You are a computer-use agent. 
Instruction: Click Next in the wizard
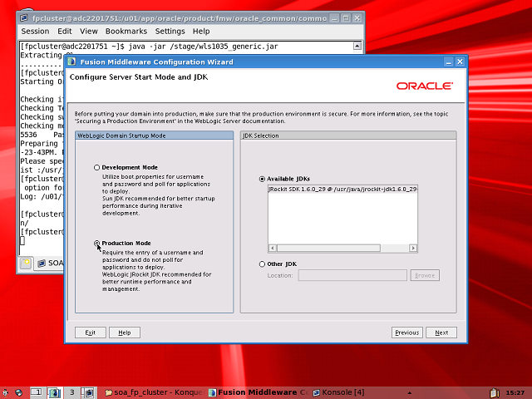[x=441, y=332]
